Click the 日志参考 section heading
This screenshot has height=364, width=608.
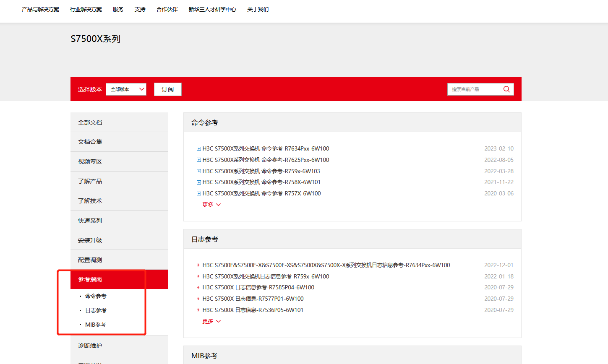[205, 239]
